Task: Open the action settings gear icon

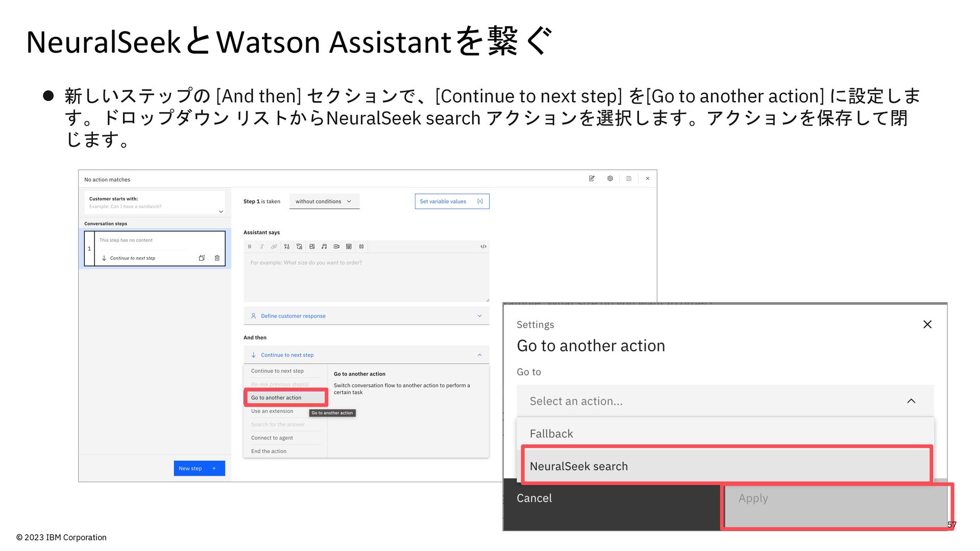Action: pos(610,179)
